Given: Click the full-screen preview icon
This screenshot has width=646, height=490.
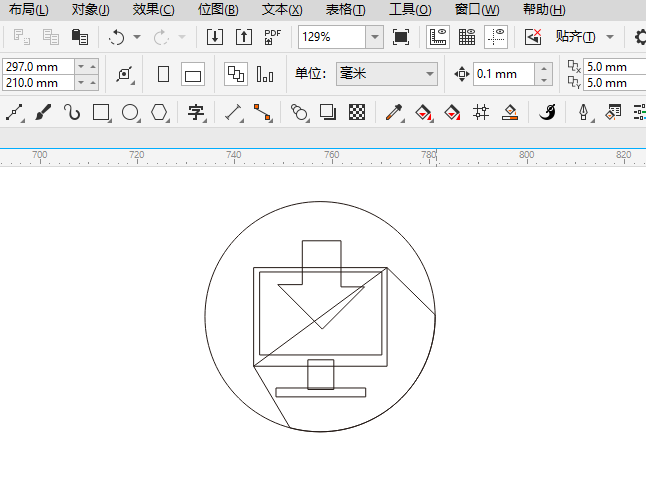Looking at the screenshot, I should tap(401, 37).
